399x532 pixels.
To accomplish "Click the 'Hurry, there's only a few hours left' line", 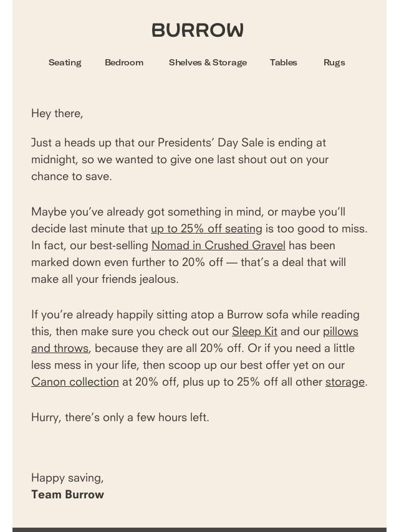I will tap(120, 417).
